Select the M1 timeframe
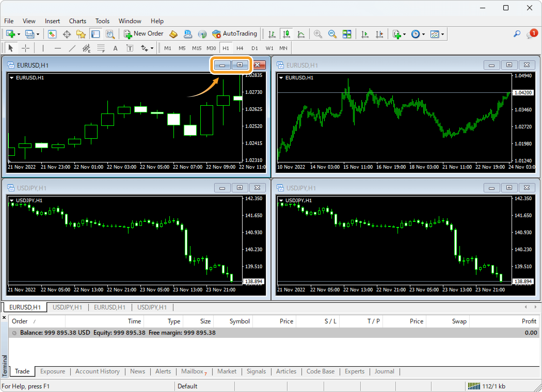 tap(168, 48)
